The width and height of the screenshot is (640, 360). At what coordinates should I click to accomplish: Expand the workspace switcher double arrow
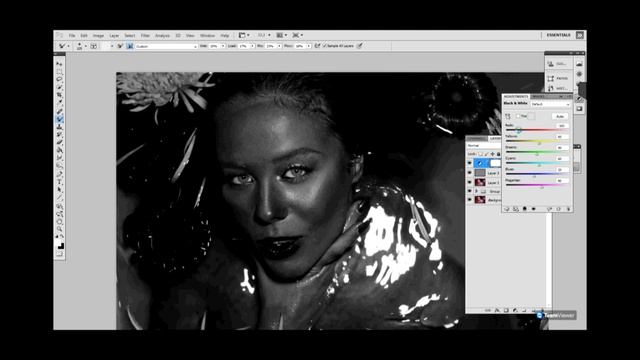(580, 36)
